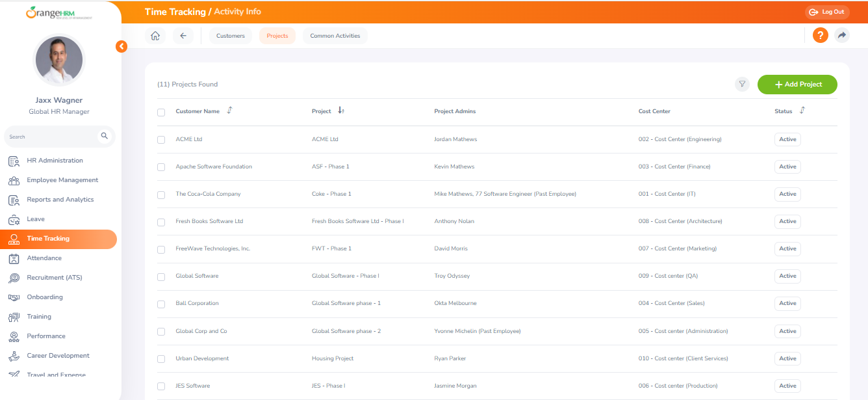Check the JES Software row checkbox
The height and width of the screenshot is (400, 868).
click(x=161, y=386)
